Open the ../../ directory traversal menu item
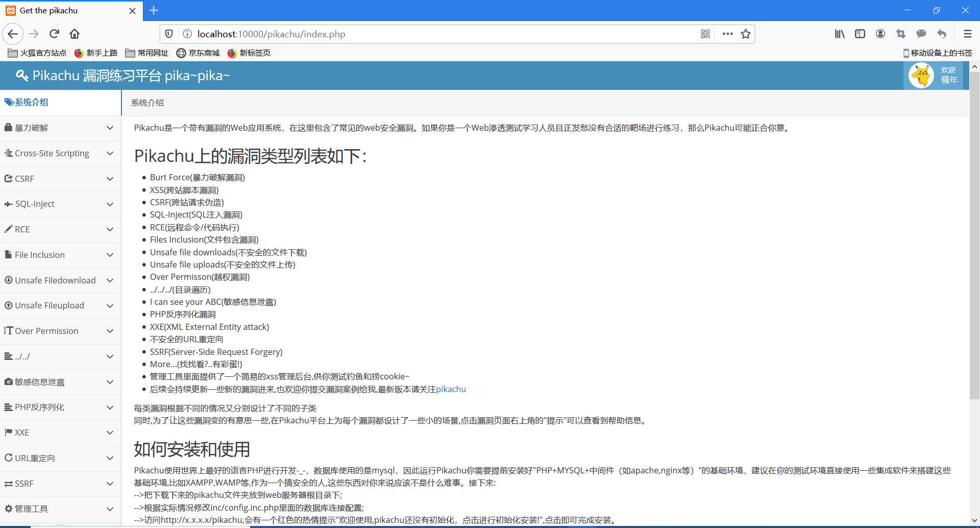The width and height of the screenshot is (980, 528). [x=60, y=356]
